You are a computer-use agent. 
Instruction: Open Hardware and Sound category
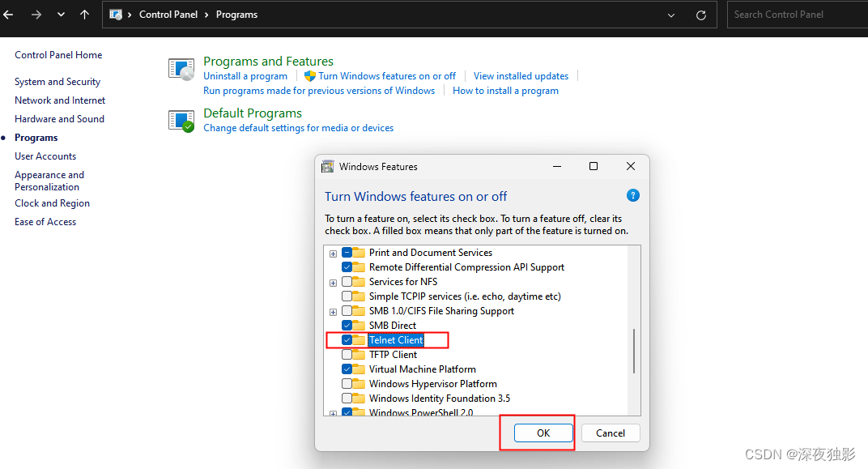(59, 119)
